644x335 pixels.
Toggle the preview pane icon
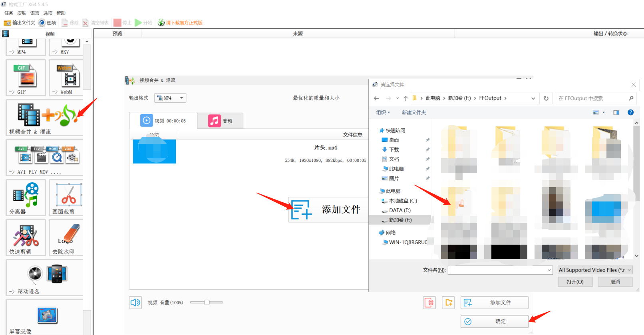coord(616,112)
